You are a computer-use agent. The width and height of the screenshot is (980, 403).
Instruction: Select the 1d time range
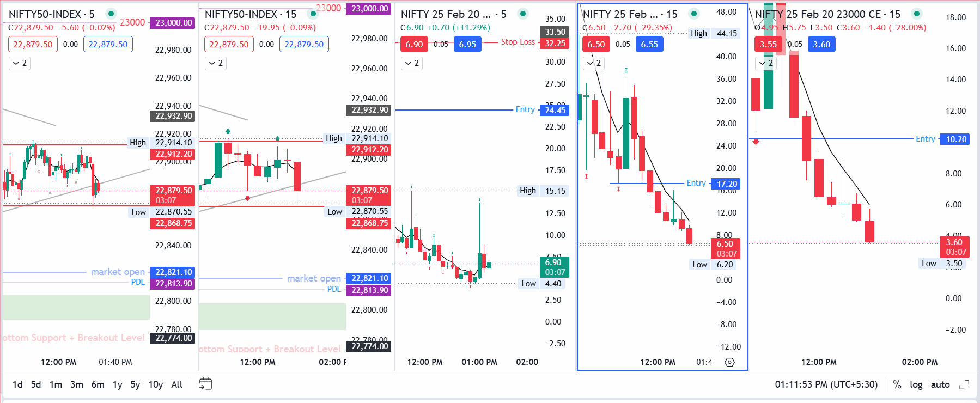(x=17, y=384)
